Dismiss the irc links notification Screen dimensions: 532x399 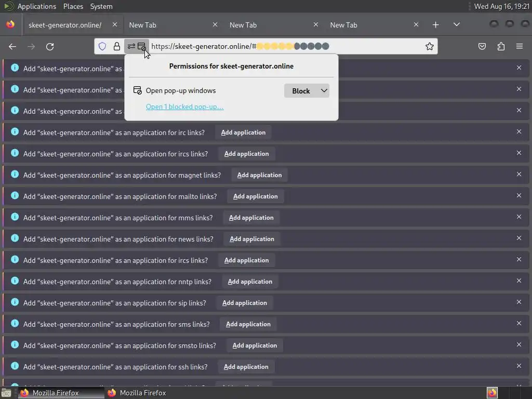pos(519,131)
